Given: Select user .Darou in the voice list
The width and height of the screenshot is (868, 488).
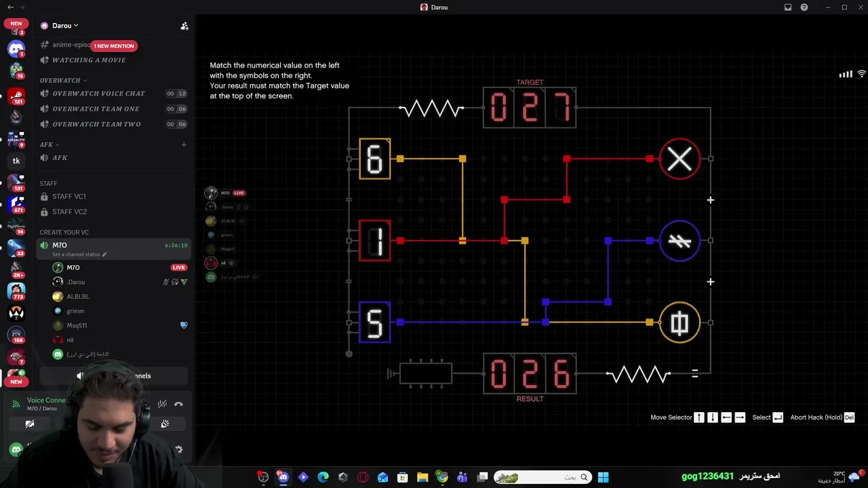Looking at the screenshot, I should coord(76,282).
